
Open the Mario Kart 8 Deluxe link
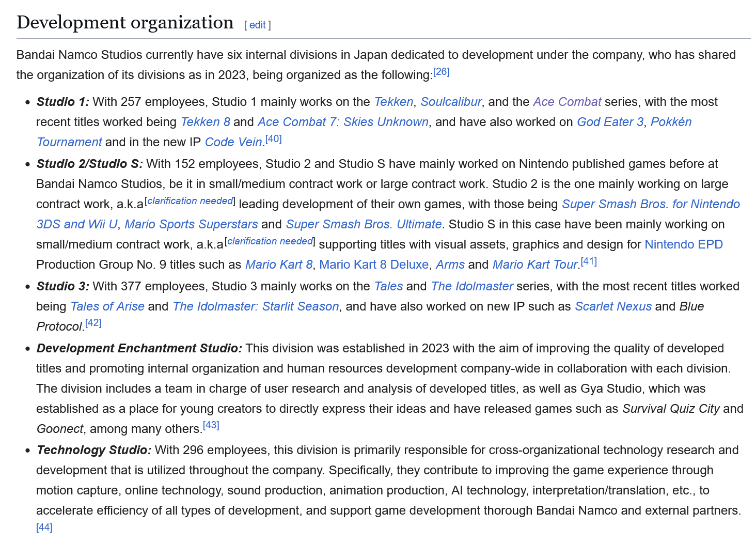[374, 265]
